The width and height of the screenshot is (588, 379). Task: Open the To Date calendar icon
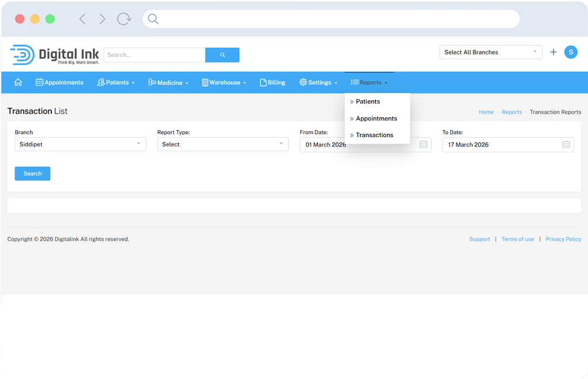(x=566, y=145)
